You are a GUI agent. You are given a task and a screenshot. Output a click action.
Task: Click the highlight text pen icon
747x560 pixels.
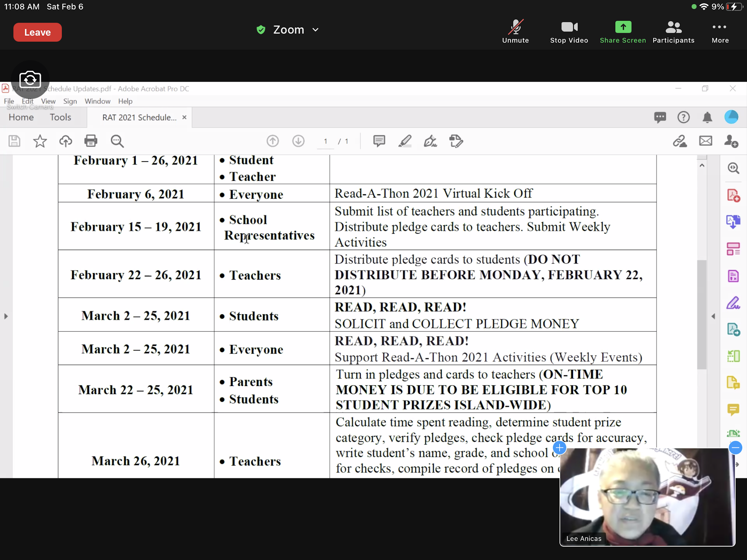tap(405, 141)
